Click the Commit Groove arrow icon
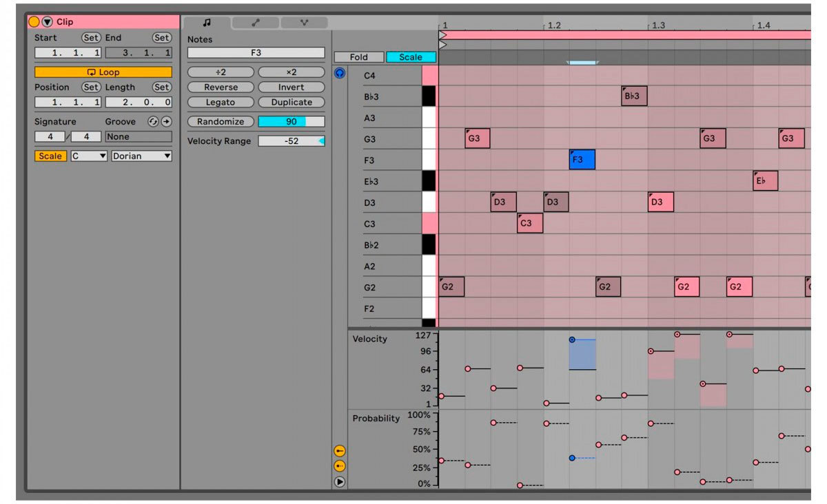 point(166,122)
